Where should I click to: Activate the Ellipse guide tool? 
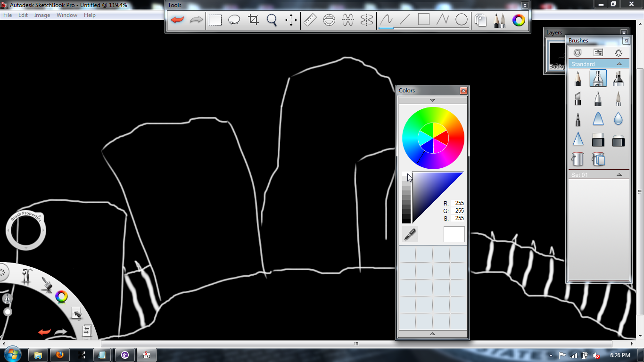329,20
